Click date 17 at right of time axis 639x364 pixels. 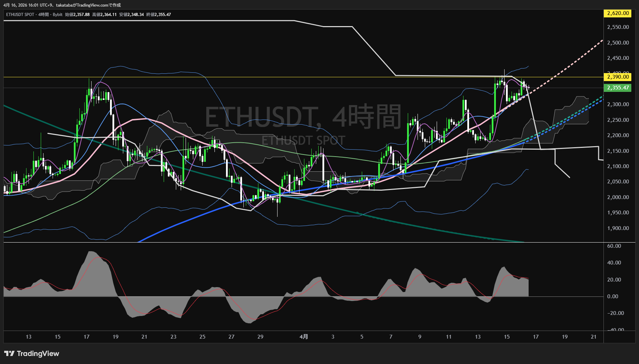pyautogui.click(x=536, y=337)
